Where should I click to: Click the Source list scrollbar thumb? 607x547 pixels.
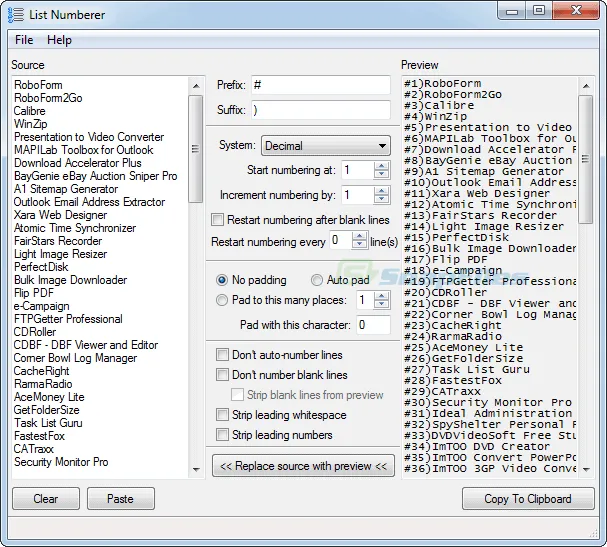pyautogui.click(x=196, y=149)
